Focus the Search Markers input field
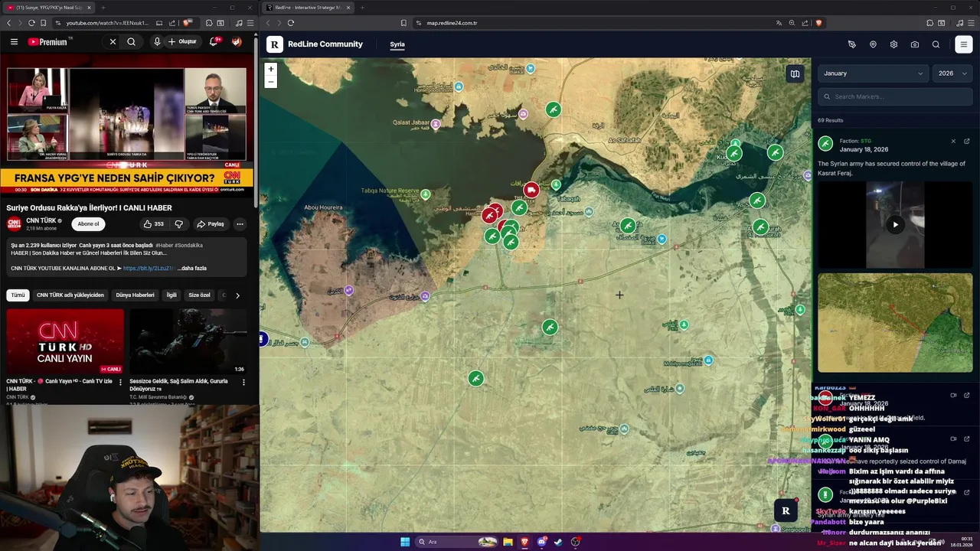Screen dimensions: 980x551 click(895, 96)
